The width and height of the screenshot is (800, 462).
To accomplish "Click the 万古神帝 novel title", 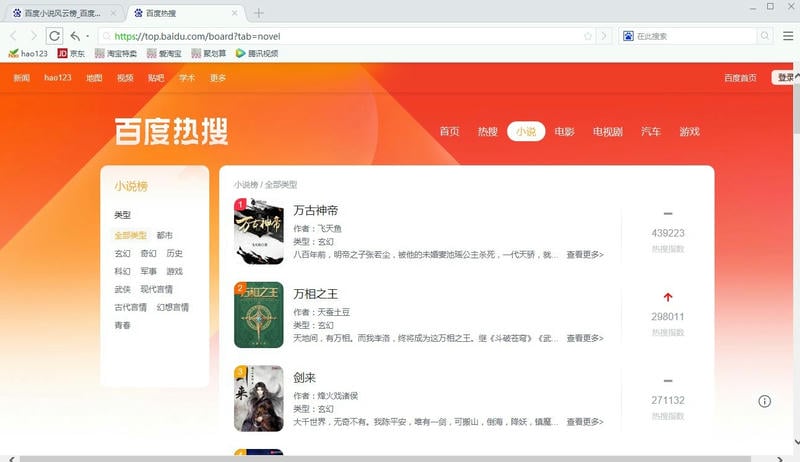I will [x=316, y=210].
